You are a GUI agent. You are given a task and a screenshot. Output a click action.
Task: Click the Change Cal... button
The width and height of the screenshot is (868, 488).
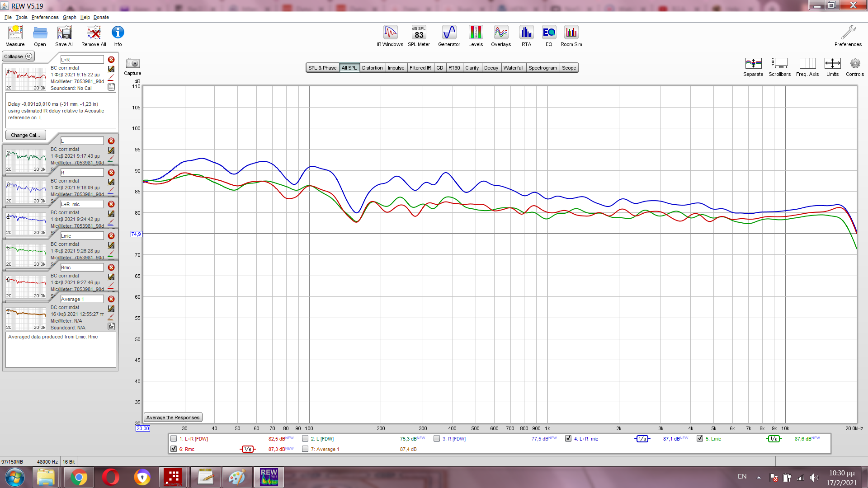click(x=25, y=135)
